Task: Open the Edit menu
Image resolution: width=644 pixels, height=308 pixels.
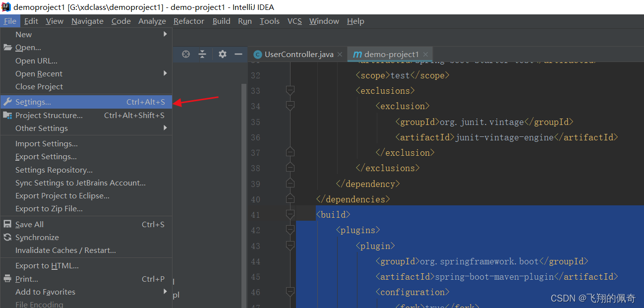Action: pyautogui.click(x=31, y=21)
